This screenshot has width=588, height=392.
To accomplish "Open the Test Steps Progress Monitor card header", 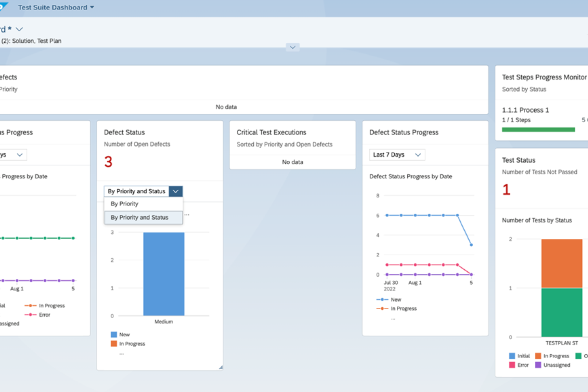I will click(x=544, y=78).
